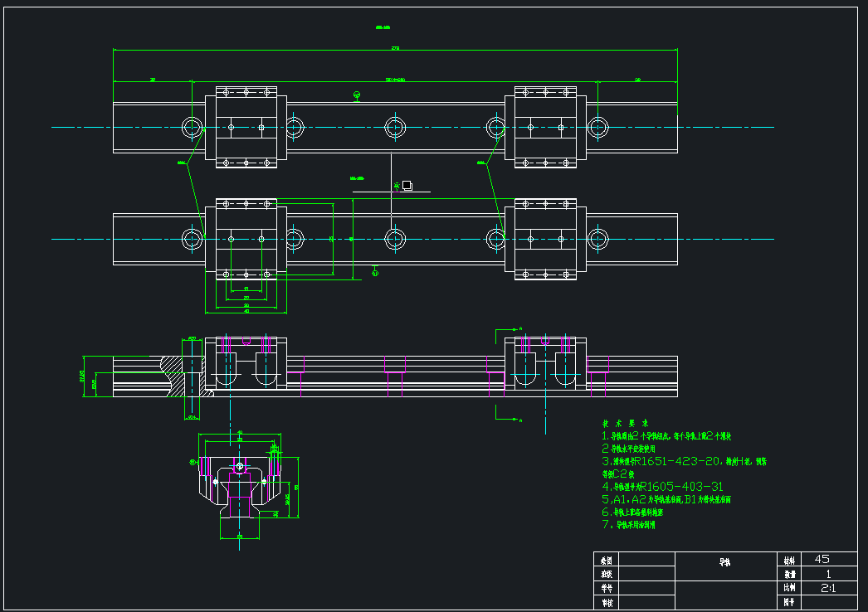The height and width of the screenshot is (612, 868).
Task: Select technical note line numbered 6
Action: [632, 512]
